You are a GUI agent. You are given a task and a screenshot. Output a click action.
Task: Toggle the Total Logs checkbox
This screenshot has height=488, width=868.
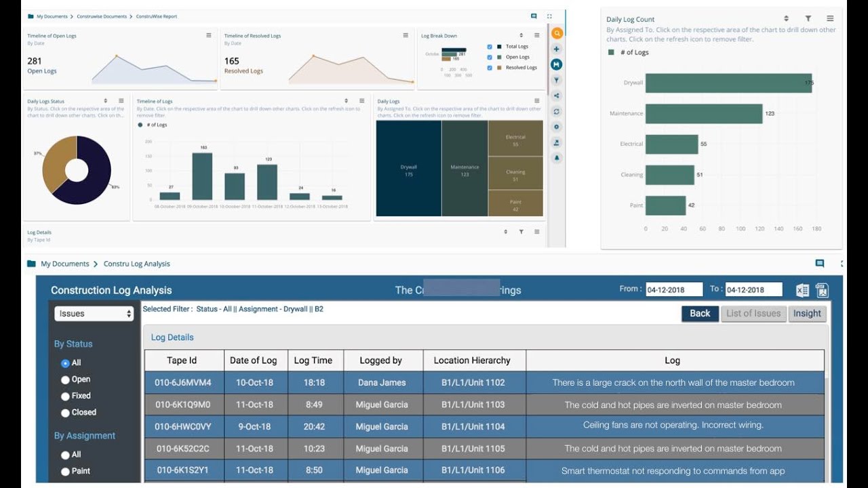[490, 47]
